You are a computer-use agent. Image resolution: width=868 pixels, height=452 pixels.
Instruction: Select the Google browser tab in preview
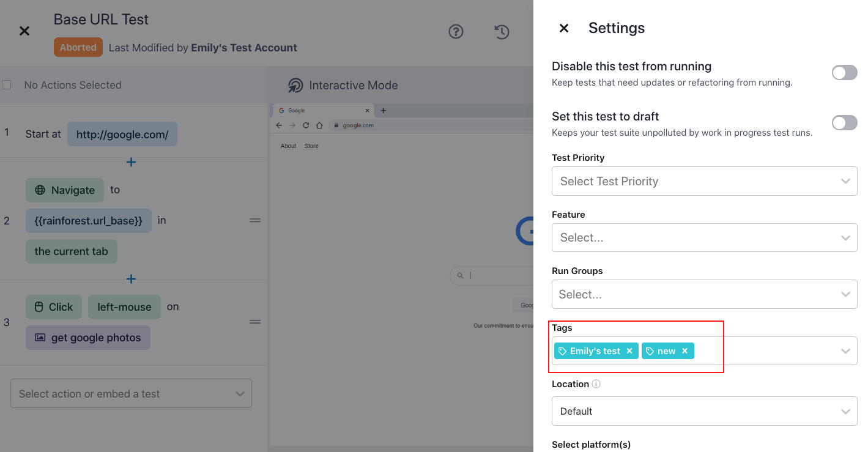322,111
